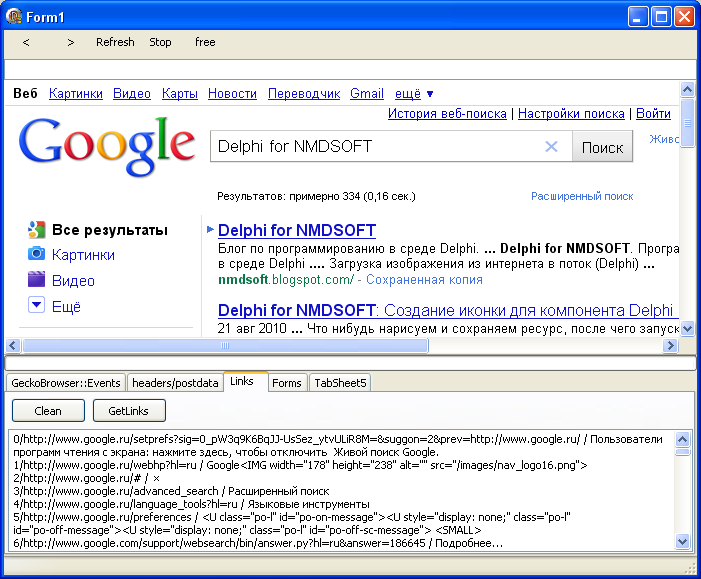Click link line '6/http://www.google.com/support/websearch'
The image size is (701, 579).
coord(258,543)
